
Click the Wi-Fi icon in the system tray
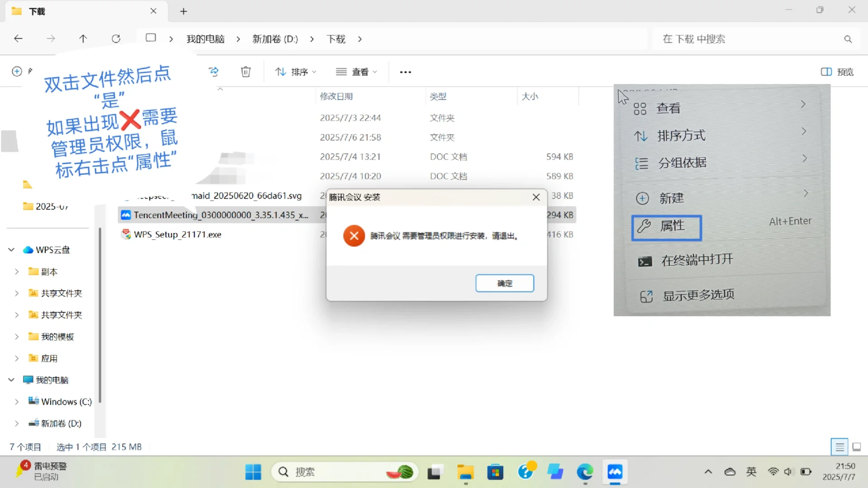[773, 472]
